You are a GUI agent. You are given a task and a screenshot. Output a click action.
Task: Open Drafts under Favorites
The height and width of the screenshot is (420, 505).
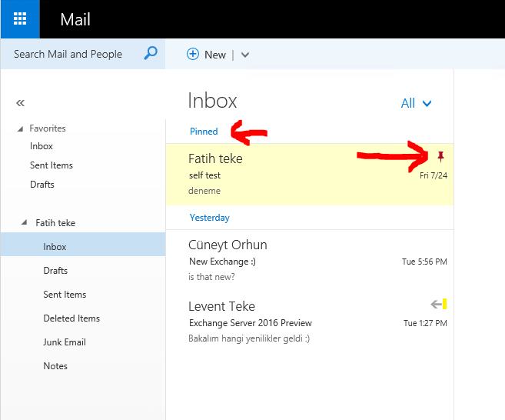tap(42, 185)
